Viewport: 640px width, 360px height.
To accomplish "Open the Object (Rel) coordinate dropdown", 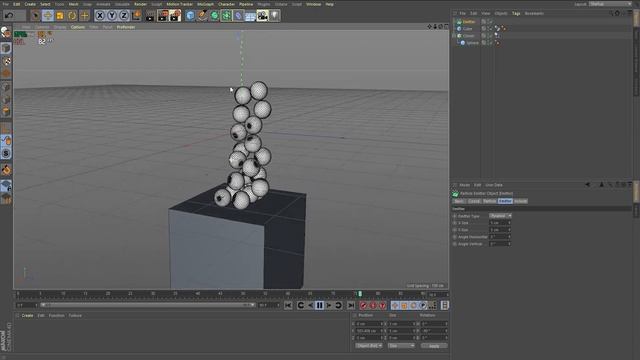I will [x=369, y=346].
